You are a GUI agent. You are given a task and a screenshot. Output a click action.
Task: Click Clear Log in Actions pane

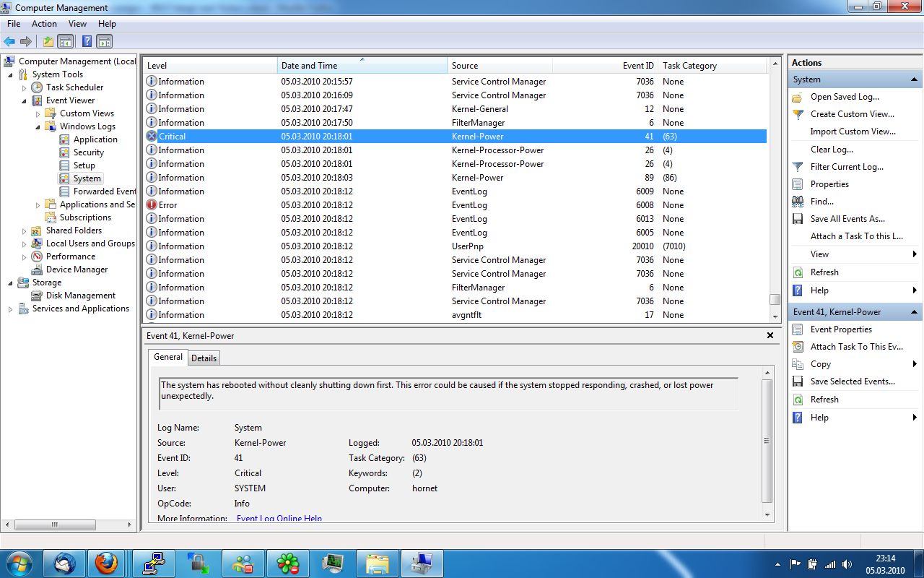tap(832, 150)
